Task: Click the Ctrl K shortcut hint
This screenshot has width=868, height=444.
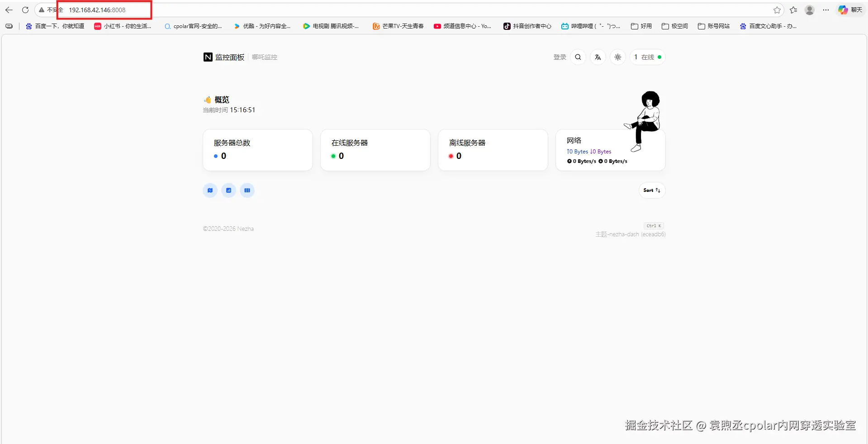Action: (654, 226)
